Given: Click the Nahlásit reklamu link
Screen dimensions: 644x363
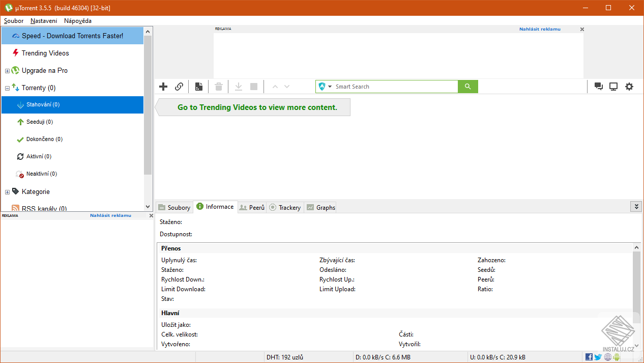Looking at the screenshot, I should click(x=540, y=29).
